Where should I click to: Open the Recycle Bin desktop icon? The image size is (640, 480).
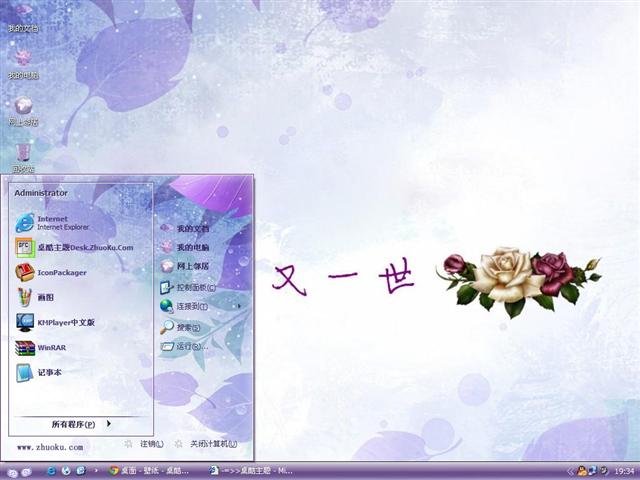(x=23, y=158)
